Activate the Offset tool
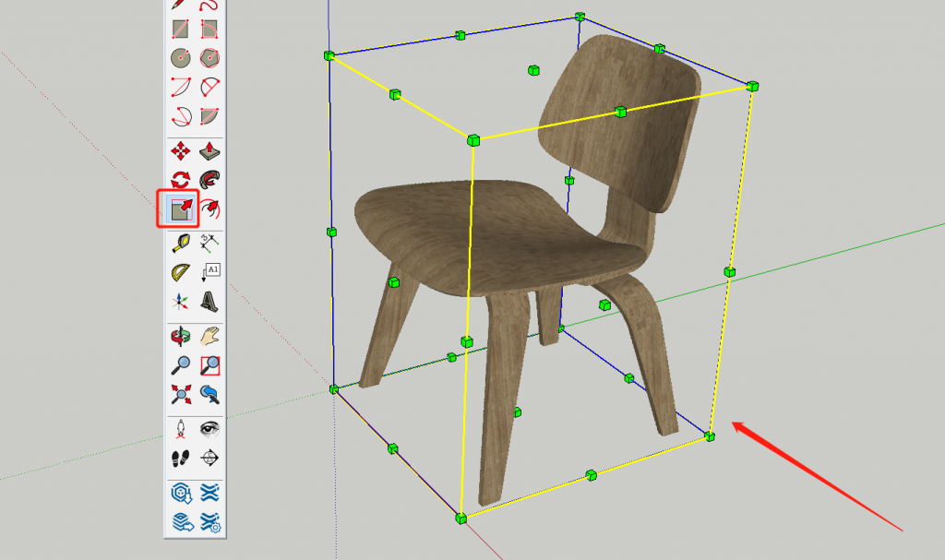Screen dimensions: 945x560 (209, 209)
